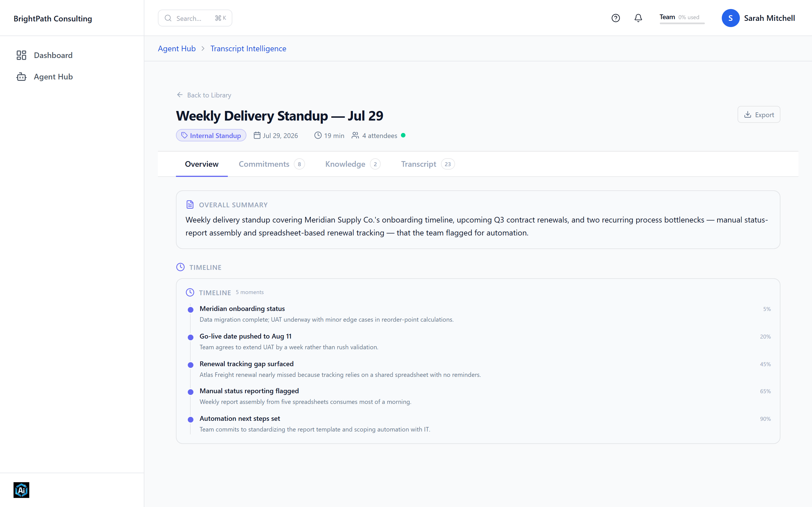
Task: Click in the Search input field
Action: 195,18
